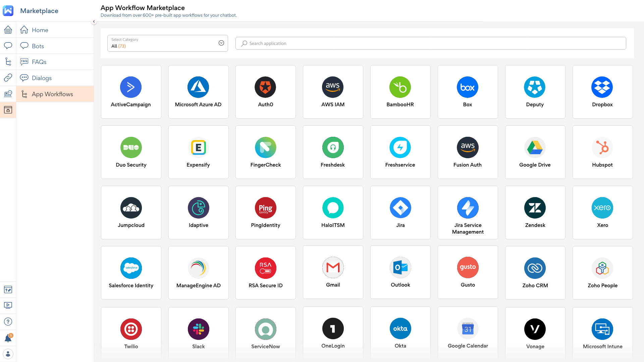Open the Zendesk app workflow card
This screenshot has height=362, width=644.
pos(535,212)
